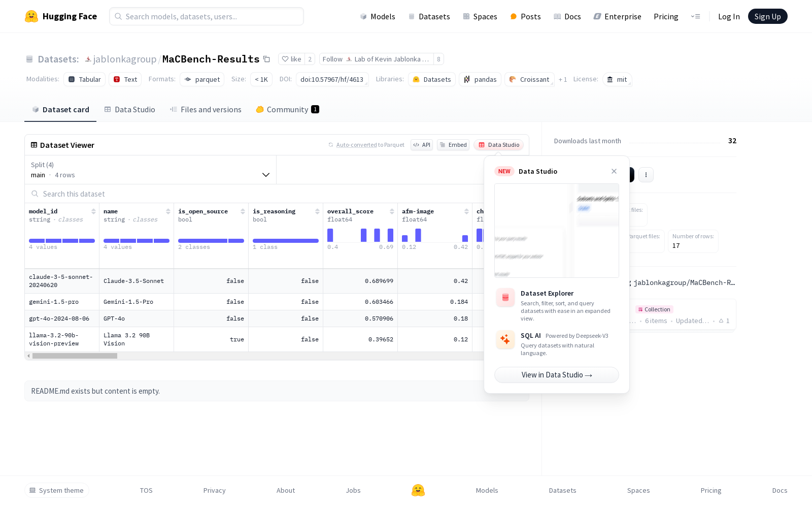Image resolution: width=812 pixels, height=508 pixels.
Task: Open Privacy footer link
Action: tap(214, 490)
